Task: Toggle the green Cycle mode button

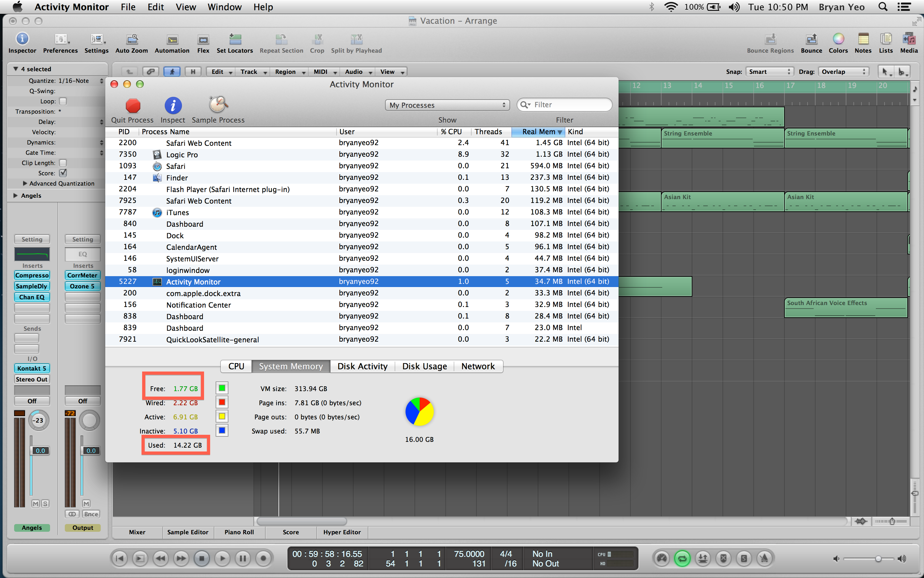Action: point(682,558)
